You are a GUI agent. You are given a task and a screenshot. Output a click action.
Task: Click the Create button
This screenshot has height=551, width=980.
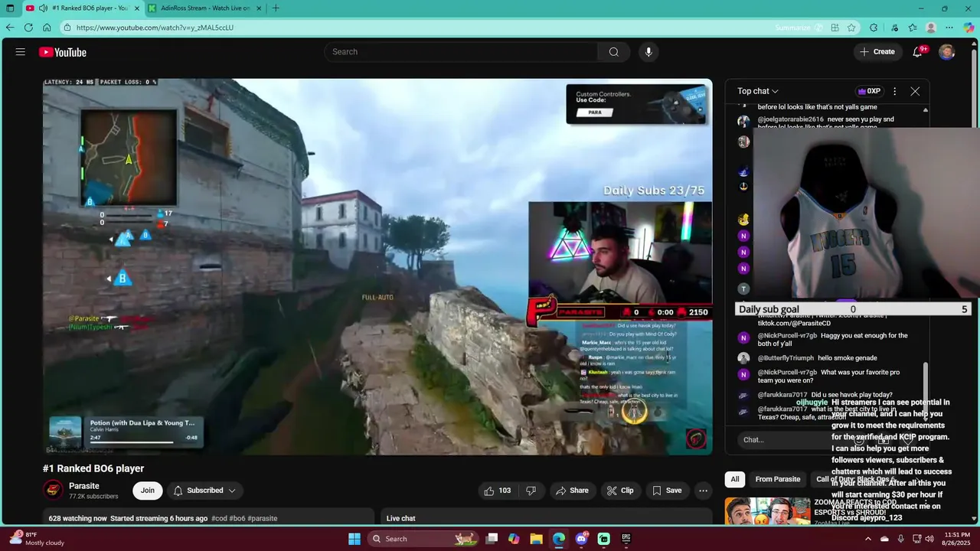pyautogui.click(x=877, y=52)
